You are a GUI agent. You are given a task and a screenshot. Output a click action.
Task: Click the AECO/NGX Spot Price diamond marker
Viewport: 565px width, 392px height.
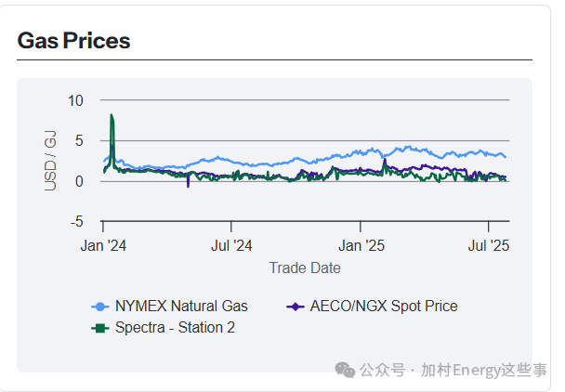(295, 306)
